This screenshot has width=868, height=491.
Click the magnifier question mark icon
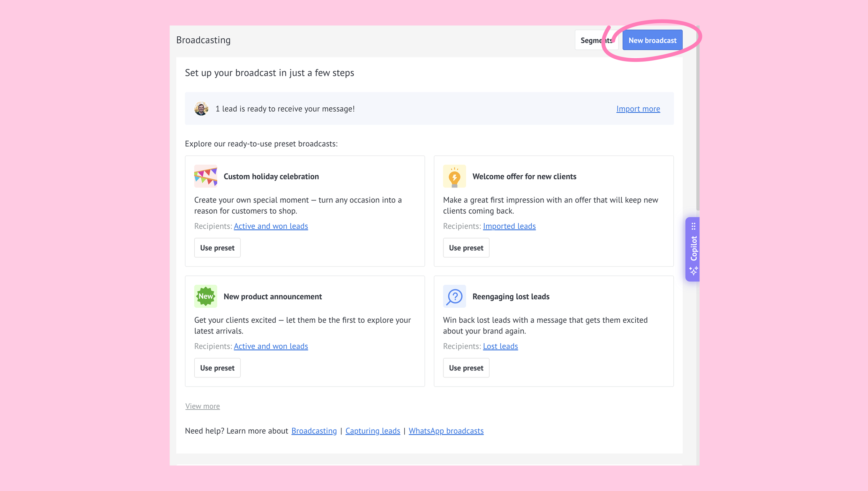(x=454, y=296)
